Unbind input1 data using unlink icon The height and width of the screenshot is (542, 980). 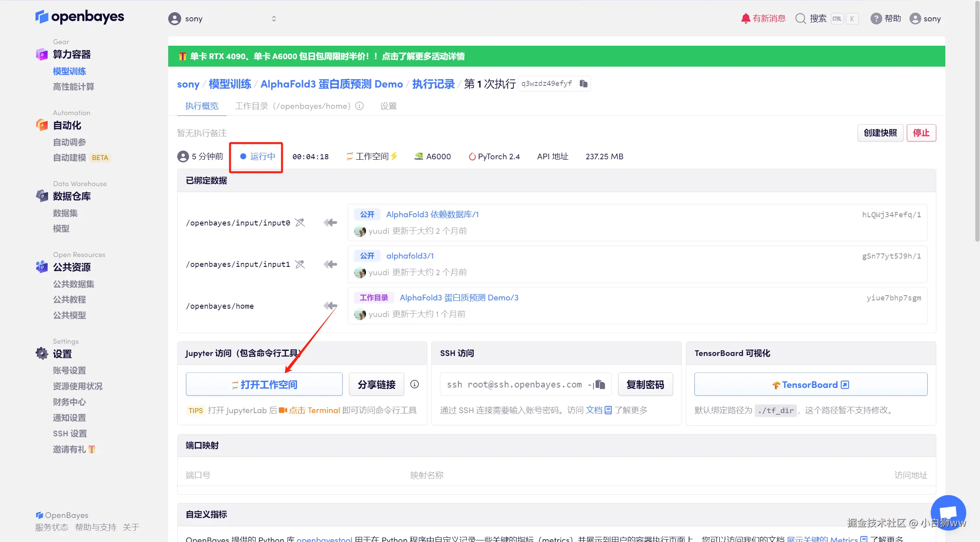click(300, 264)
